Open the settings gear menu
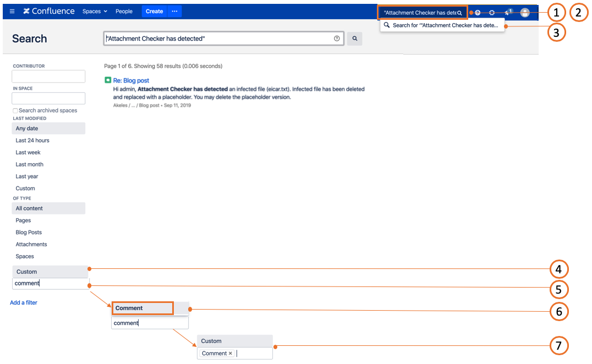This screenshot has width=592, height=364. (x=492, y=12)
